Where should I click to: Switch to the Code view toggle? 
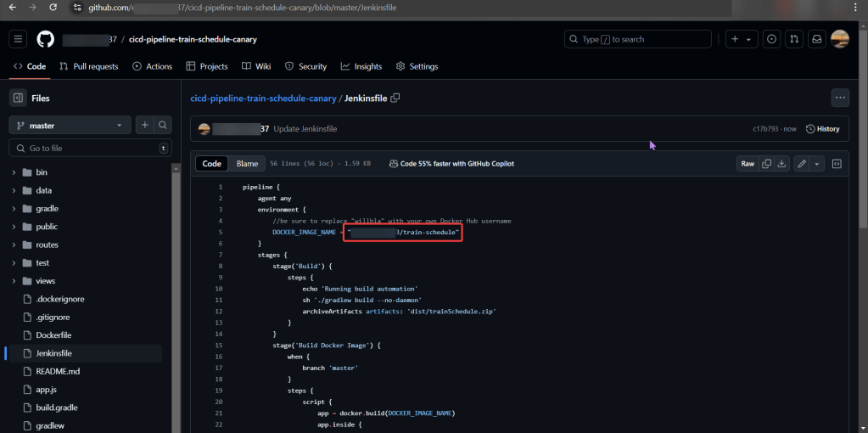(x=211, y=164)
